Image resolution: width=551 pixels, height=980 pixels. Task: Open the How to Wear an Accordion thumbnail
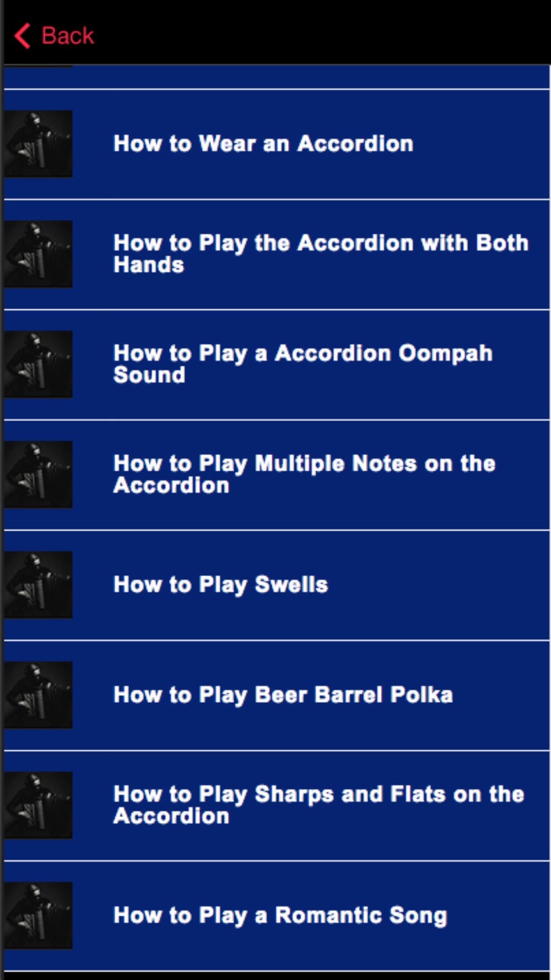tap(38, 144)
